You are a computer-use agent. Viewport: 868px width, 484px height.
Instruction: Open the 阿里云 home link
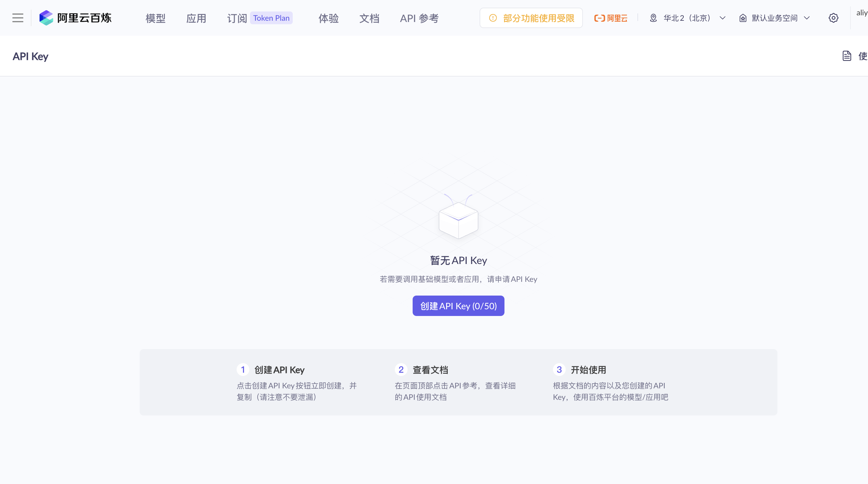point(611,18)
